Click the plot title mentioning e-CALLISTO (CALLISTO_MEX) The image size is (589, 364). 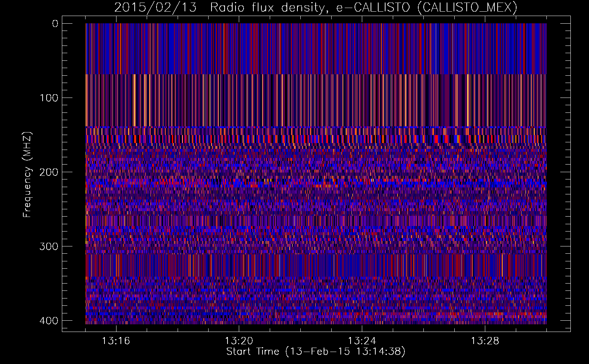pyautogui.click(x=316, y=7)
